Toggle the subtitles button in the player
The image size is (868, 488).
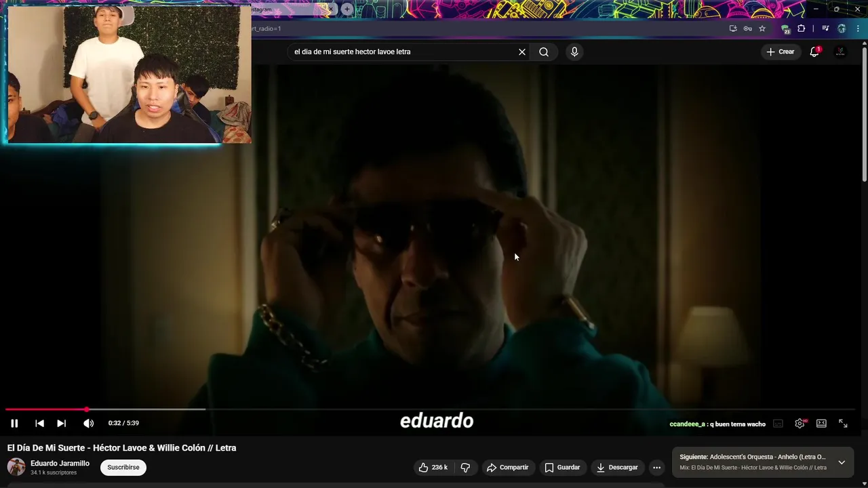778,424
